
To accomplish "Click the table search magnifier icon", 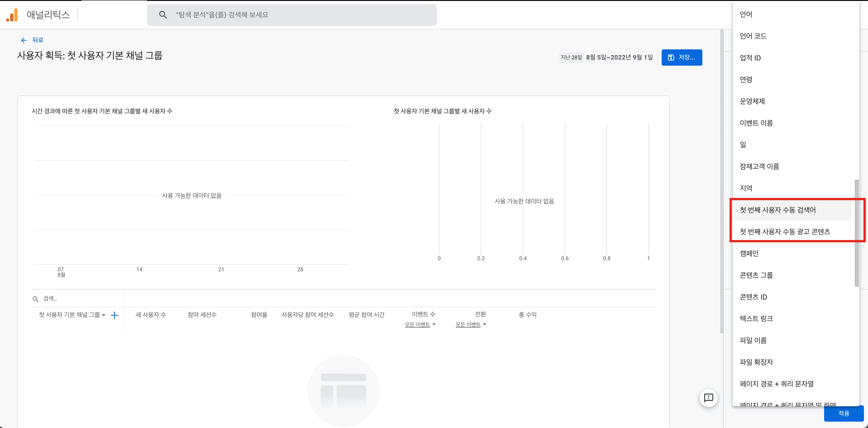I will (35, 299).
